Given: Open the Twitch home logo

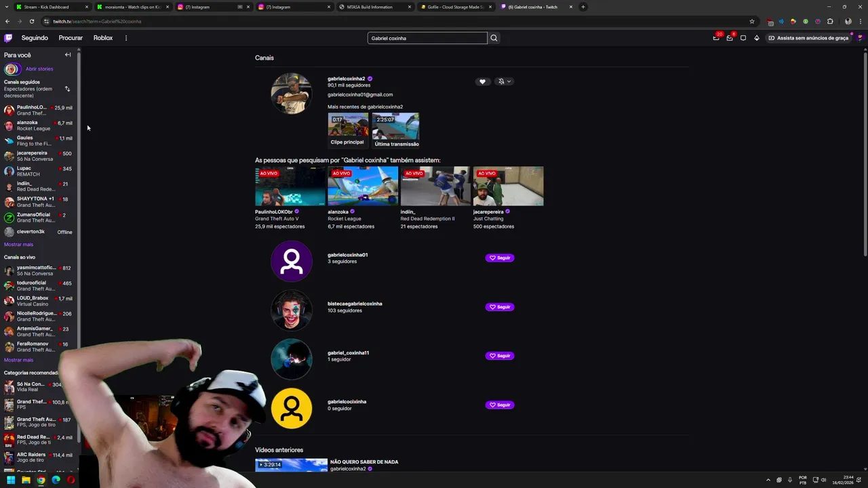Looking at the screenshot, I should coord(8,38).
